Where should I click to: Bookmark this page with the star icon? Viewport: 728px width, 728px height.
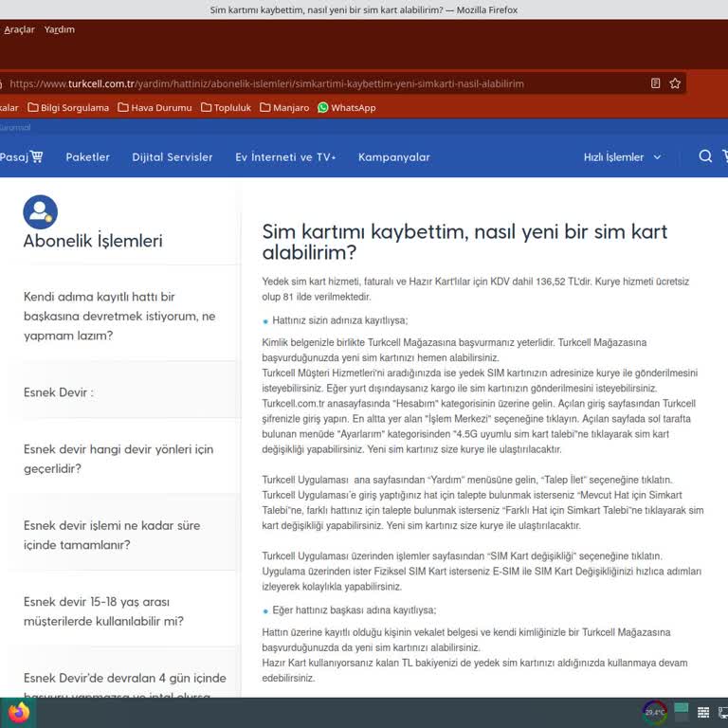tap(675, 83)
